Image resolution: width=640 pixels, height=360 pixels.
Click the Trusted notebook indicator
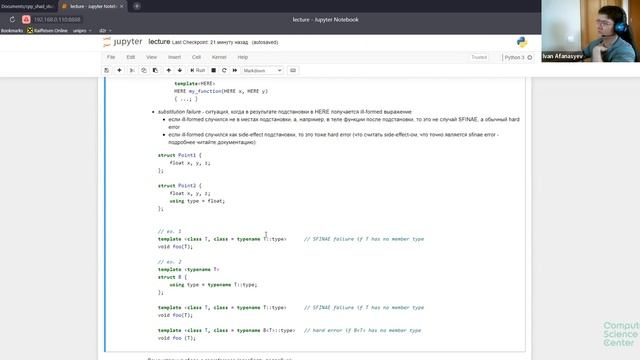point(479,57)
